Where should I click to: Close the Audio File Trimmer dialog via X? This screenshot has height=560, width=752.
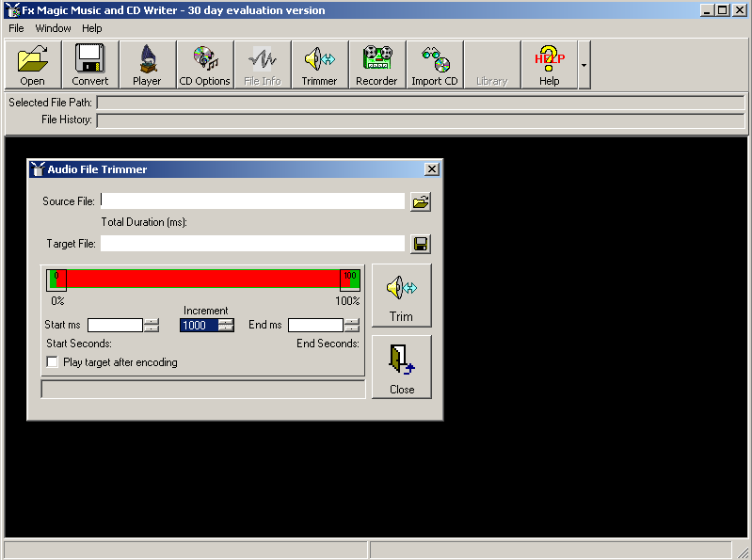[x=432, y=169]
